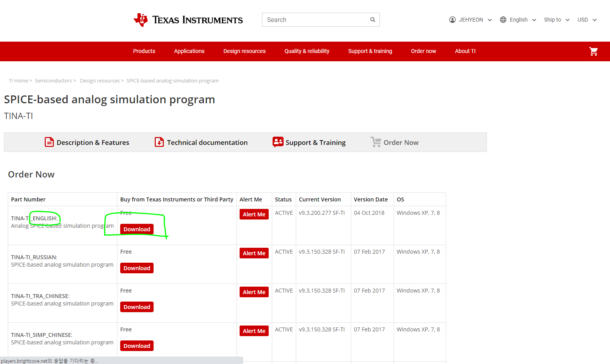Download the TINA-TI_ENGLISH version
The height and width of the screenshot is (364, 610).
coord(137,229)
